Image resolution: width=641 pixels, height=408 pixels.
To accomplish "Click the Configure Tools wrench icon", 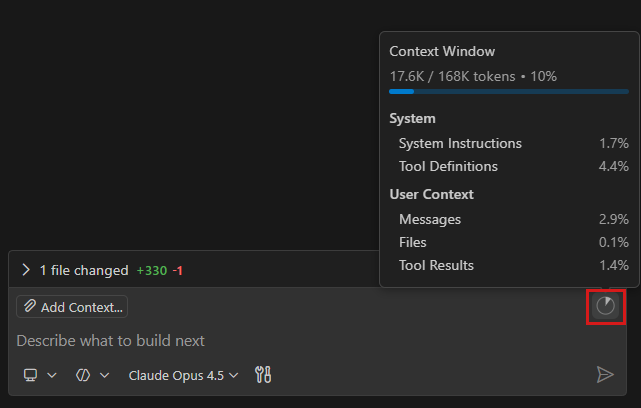I will pyautogui.click(x=264, y=375).
